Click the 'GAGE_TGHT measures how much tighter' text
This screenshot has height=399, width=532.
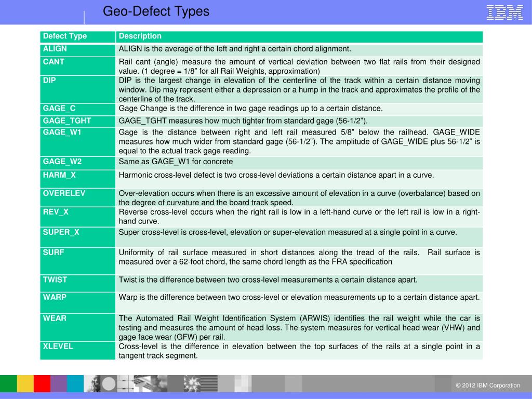coord(243,121)
